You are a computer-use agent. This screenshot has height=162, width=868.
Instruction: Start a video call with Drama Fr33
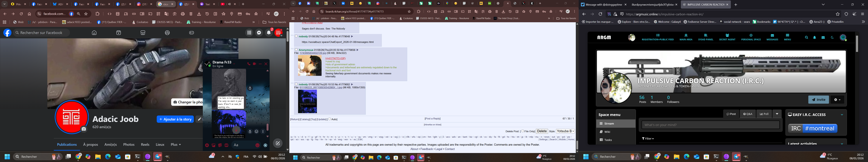[254, 64]
